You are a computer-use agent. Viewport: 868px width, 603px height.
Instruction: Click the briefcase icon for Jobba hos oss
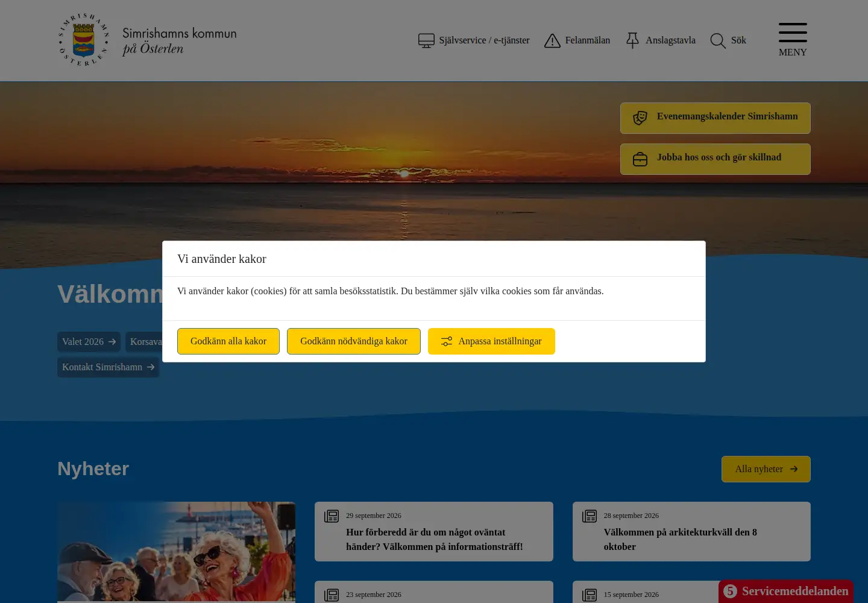[x=640, y=159]
